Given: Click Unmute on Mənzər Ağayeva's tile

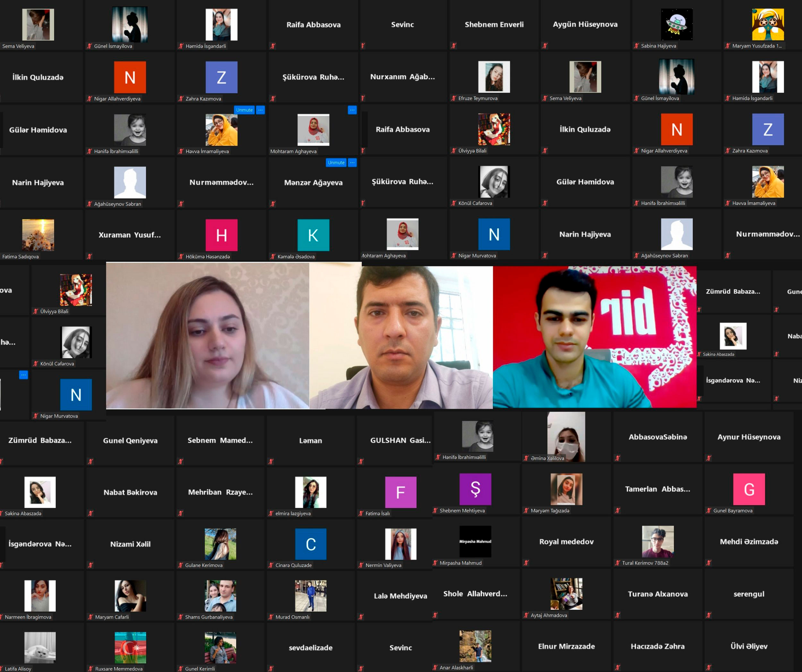Looking at the screenshot, I should coord(336,163).
